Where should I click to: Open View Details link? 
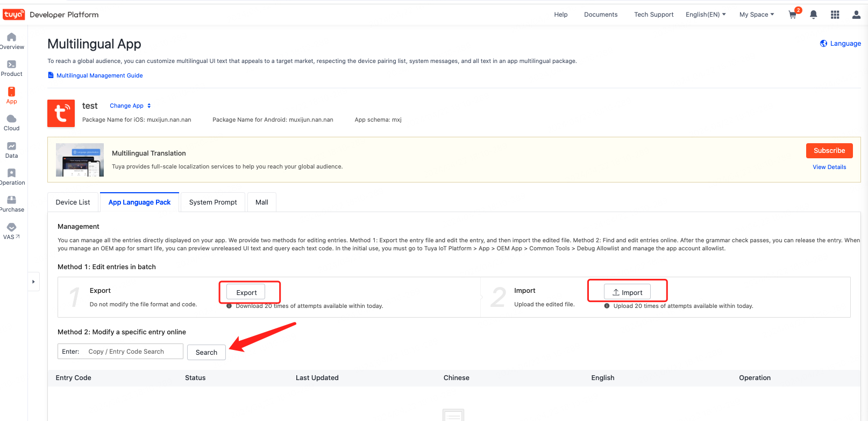click(x=829, y=167)
